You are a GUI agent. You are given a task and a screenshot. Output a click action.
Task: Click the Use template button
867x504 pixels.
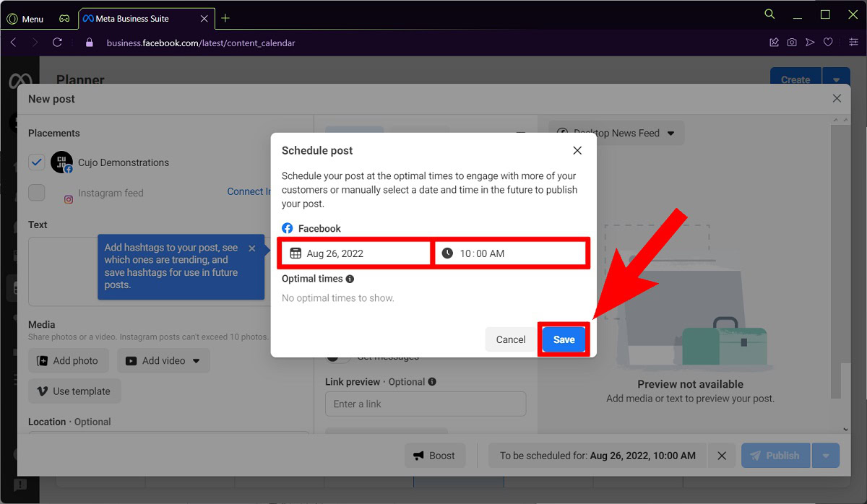click(x=74, y=391)
